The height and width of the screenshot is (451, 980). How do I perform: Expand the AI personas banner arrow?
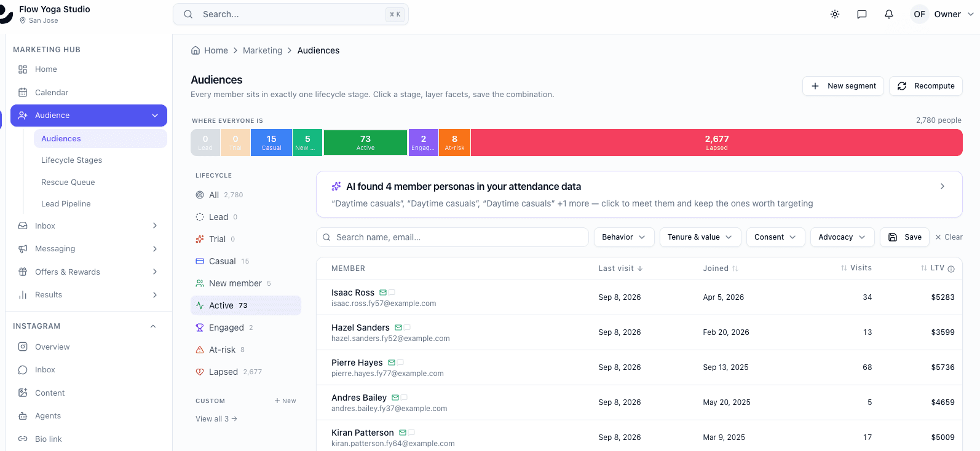tap(942, 186)
